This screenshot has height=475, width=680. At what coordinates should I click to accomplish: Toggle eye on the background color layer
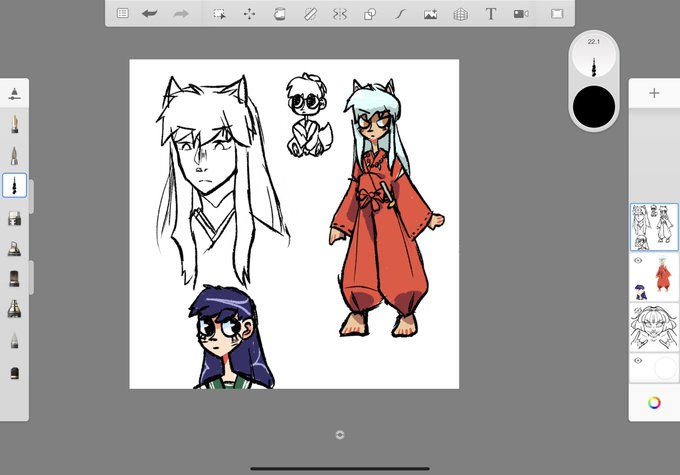638,360
